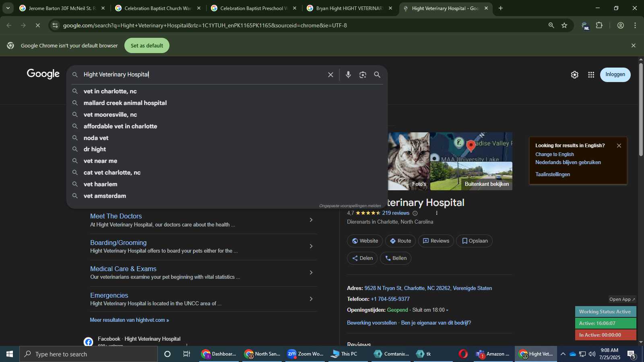View site information icon in address bar
The width and height of the screenshot is (644, 362).
point(55,25)
